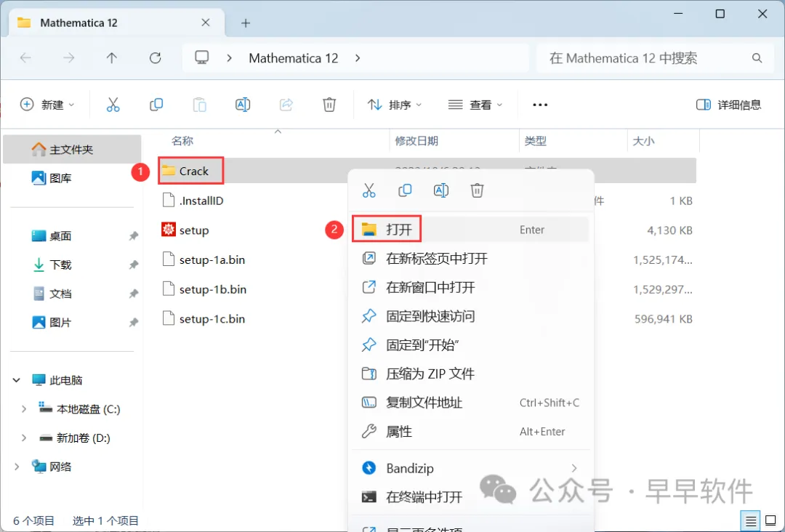
Task: Open the 查看 view dropdown
Action: coord(475,105)
